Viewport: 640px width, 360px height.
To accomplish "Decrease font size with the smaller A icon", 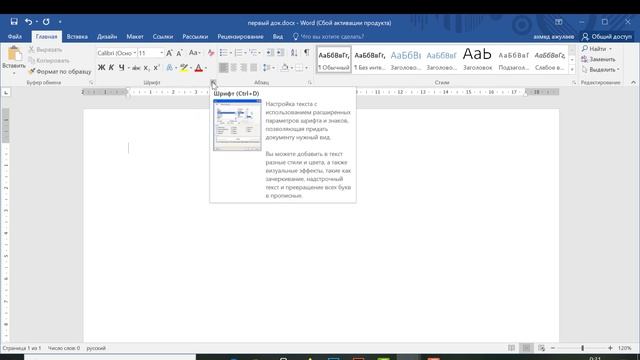I will click(179, 53).
